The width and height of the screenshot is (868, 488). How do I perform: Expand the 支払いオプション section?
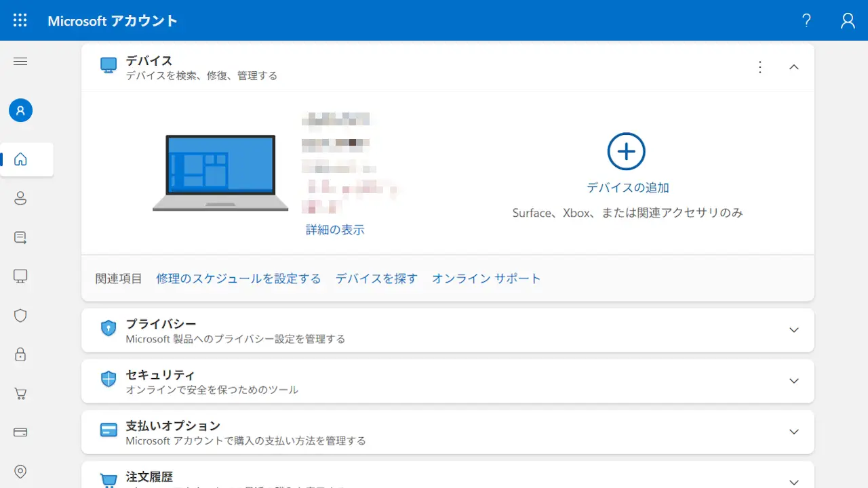pyautogui.click(x=794, y=432)
